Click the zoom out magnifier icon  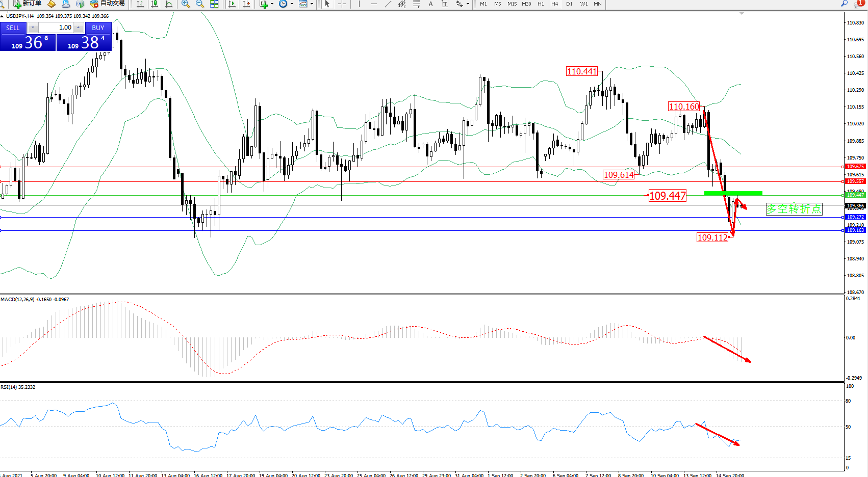coord(200,4)
